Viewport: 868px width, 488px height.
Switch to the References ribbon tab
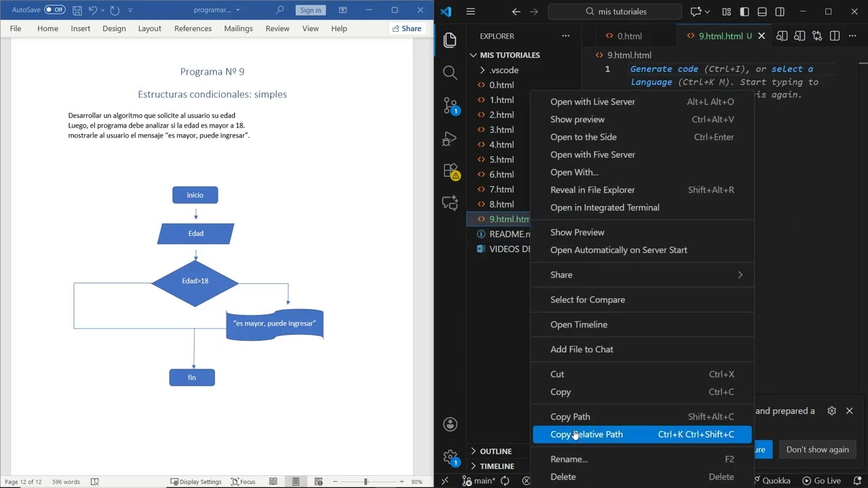coord(193,28)
